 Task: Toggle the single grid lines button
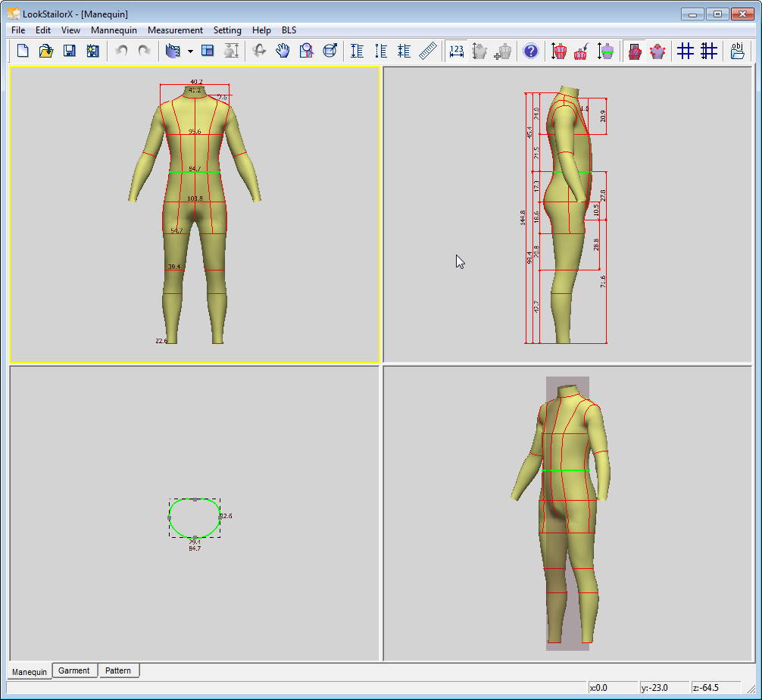pyautogui.click(x=685, y=51)
